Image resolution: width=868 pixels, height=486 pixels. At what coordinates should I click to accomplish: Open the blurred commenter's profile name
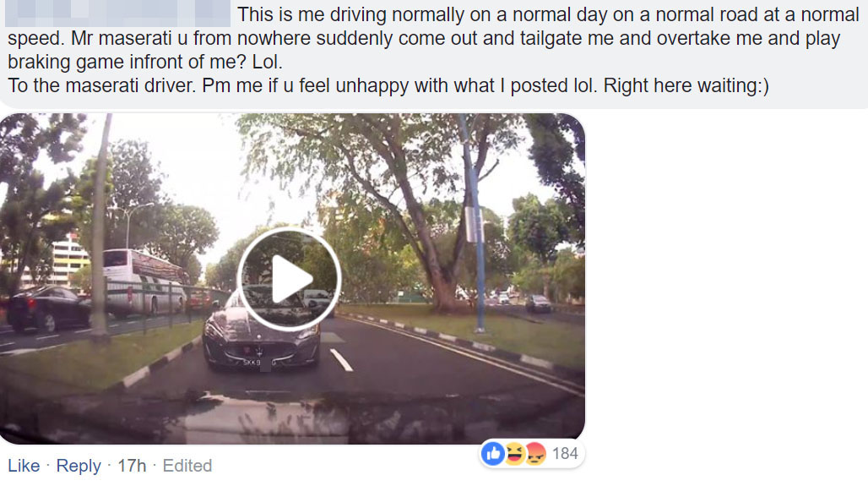118,14
